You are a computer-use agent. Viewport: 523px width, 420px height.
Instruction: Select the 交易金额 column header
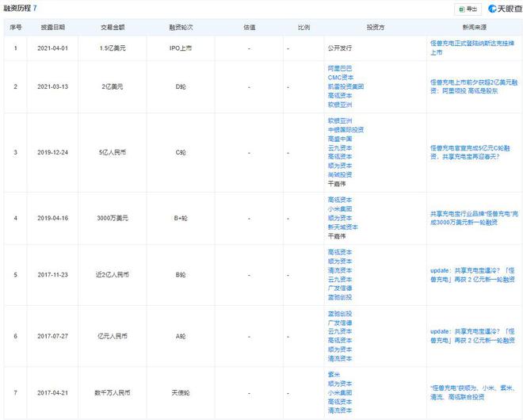[x=113, y=28]
